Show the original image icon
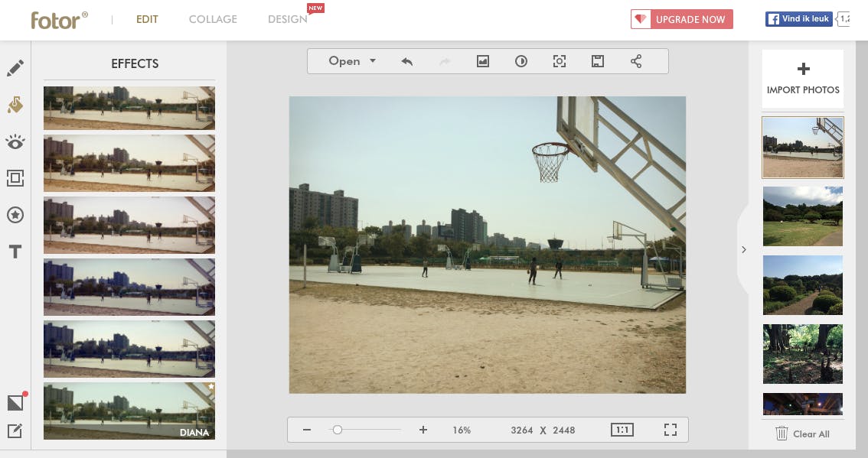This screenshot has width=868, height=458. click(x=483, y=61)
